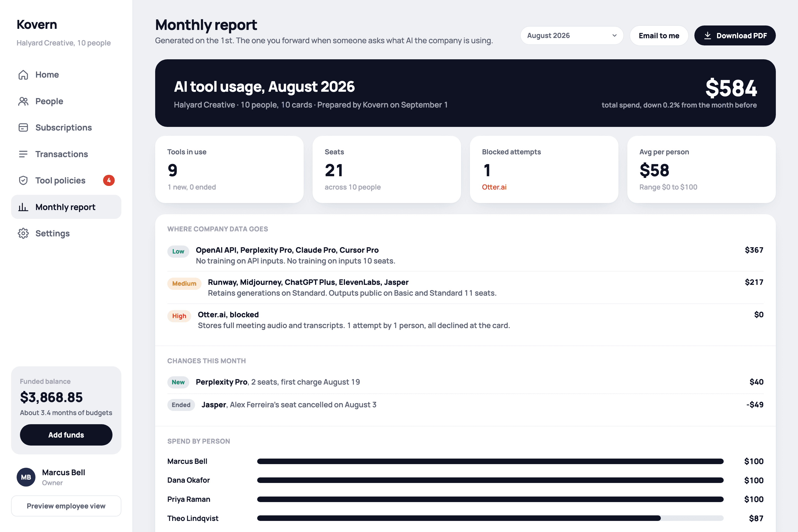The image size is (798, 532).
Task: Go to Home in sidebar
Action: point(66,75)
